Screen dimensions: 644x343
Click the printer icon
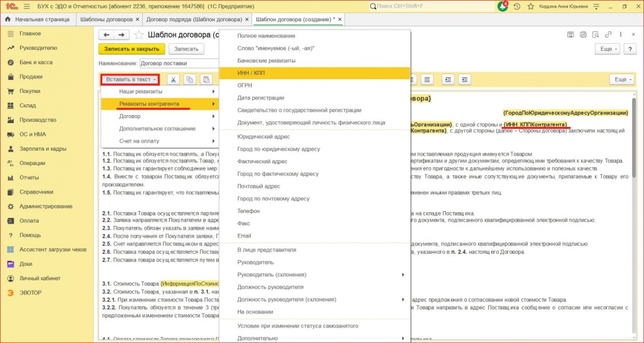pyautogui.click(x=583, y=35)
